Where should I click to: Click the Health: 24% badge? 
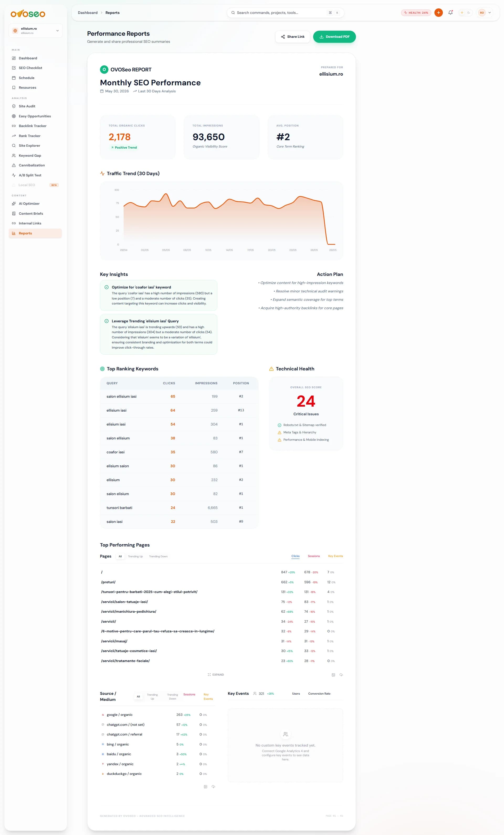[416, 13]
